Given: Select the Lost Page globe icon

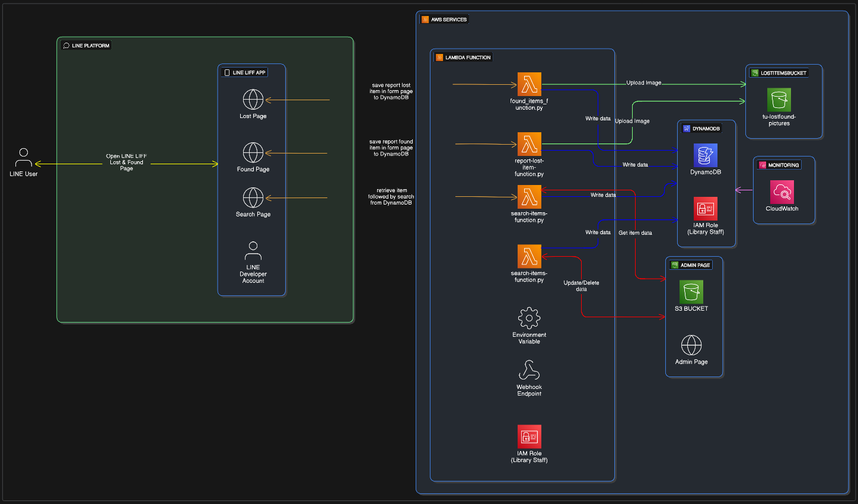Looking at the screenshot, I should [253, 100].
